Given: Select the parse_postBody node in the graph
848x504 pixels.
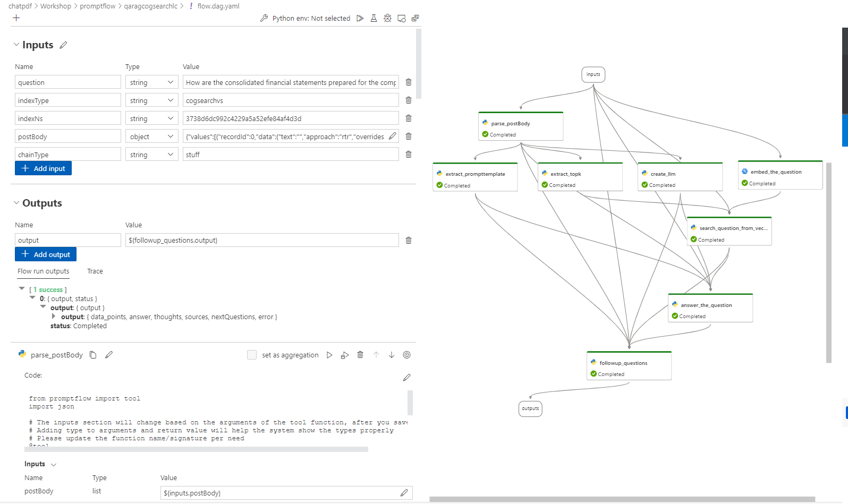Looking at the screenshot, I should coord(521,126).
